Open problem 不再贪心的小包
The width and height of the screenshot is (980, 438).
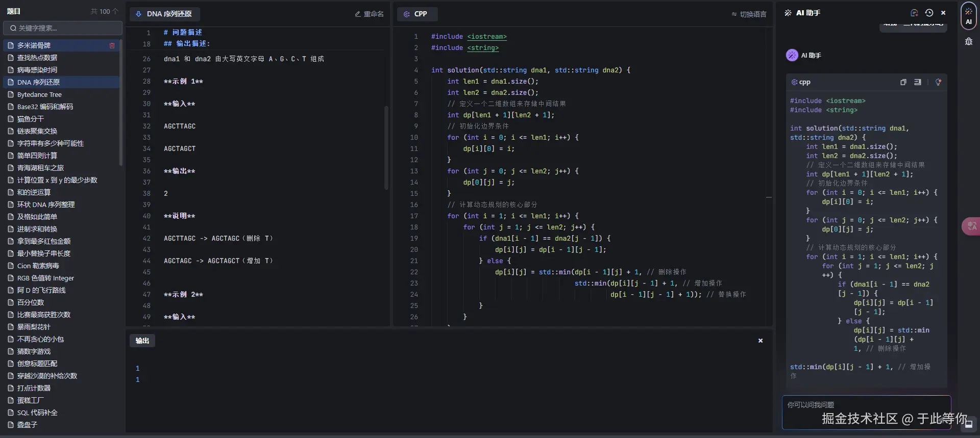(x=61, y=339)
